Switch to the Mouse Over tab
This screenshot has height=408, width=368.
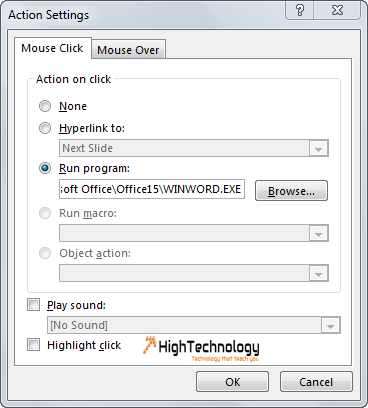pos(128,50)
